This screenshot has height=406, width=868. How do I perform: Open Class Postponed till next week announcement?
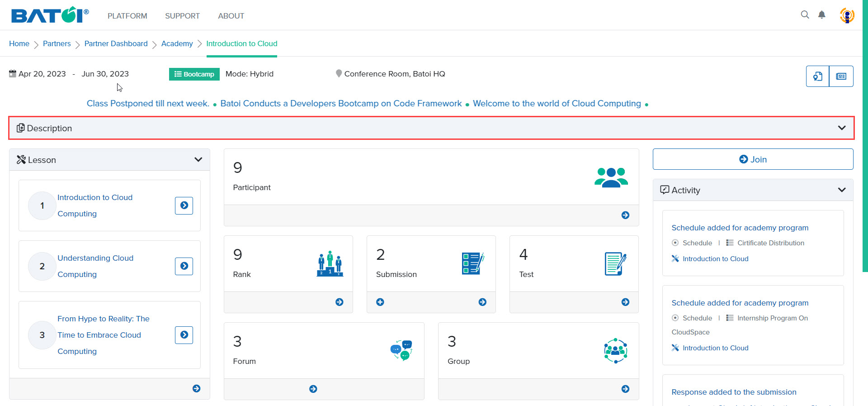point(148,103)
